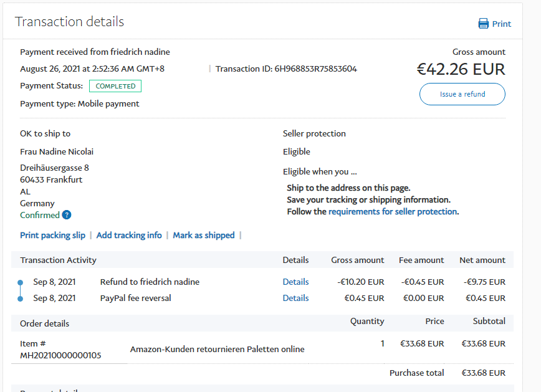Click the COMPLETED payment status badge
541x392 pixels.
[x=115, y=86]
